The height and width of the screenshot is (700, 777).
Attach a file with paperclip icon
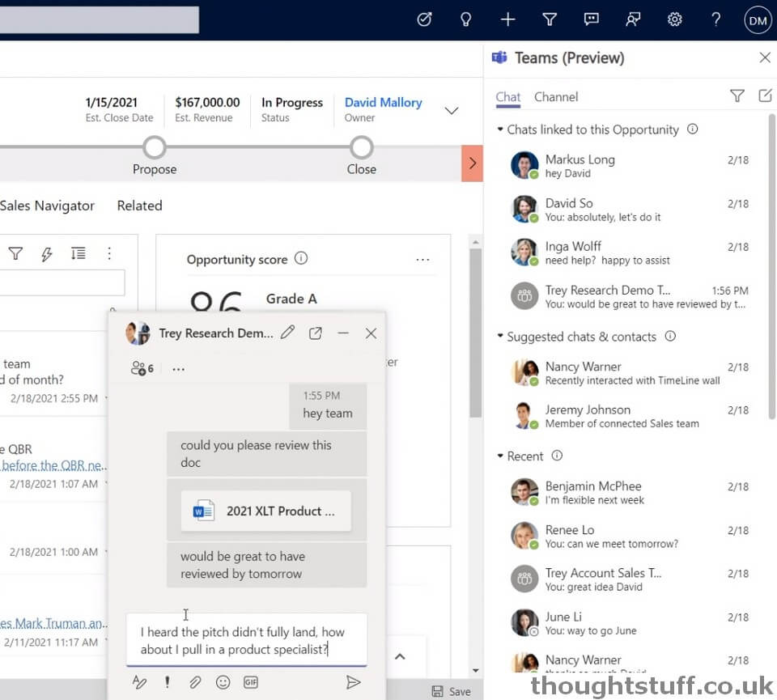coord(195,683)
